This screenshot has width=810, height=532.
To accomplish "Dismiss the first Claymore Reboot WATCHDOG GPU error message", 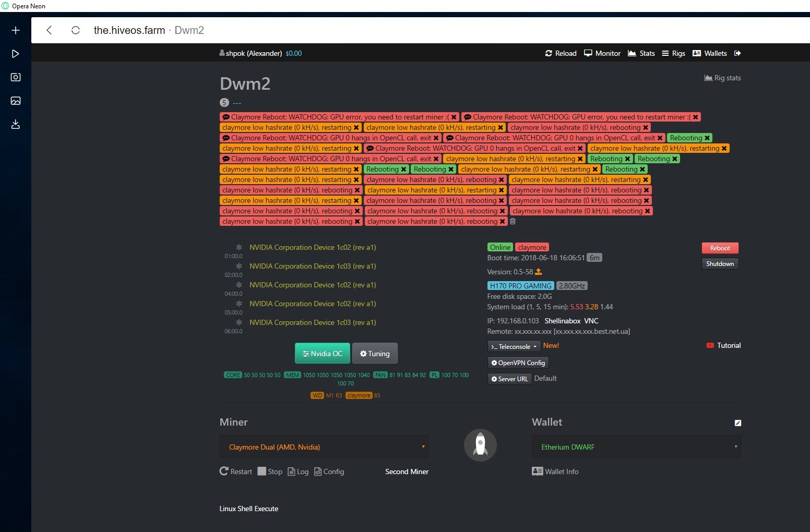I will [x=454, y=117].
